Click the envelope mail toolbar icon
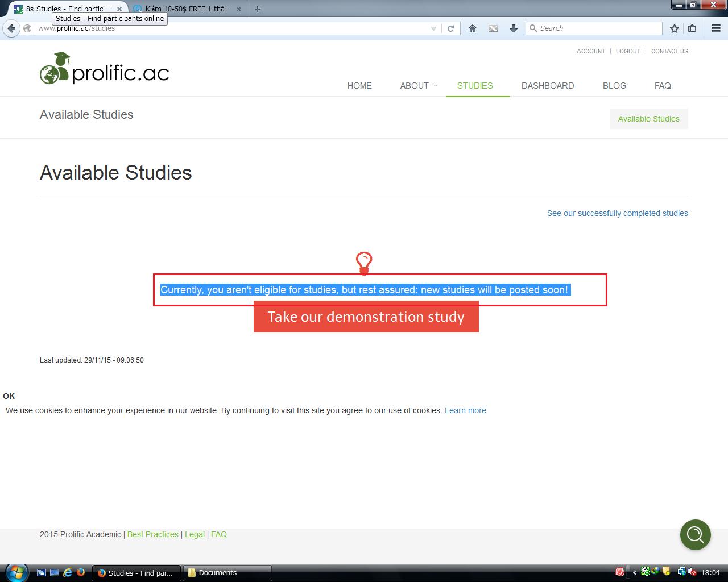This screenshot has height=582, width=728. tap(493, 28)
